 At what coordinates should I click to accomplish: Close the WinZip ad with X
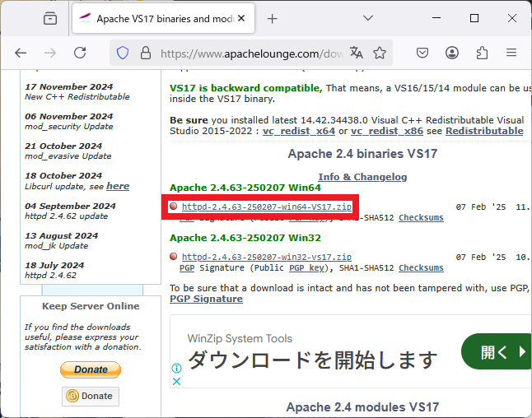[x=176, y=382]
